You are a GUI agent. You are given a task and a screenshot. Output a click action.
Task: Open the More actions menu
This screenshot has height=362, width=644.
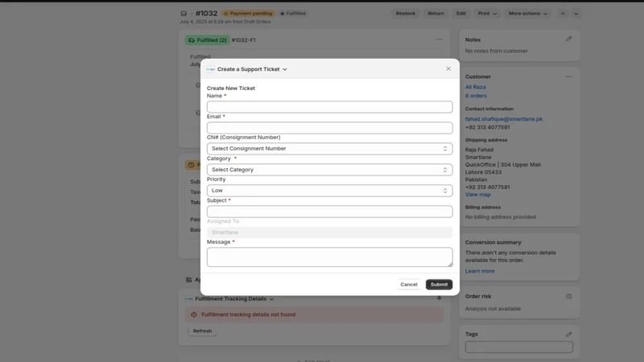click(528, 14)
